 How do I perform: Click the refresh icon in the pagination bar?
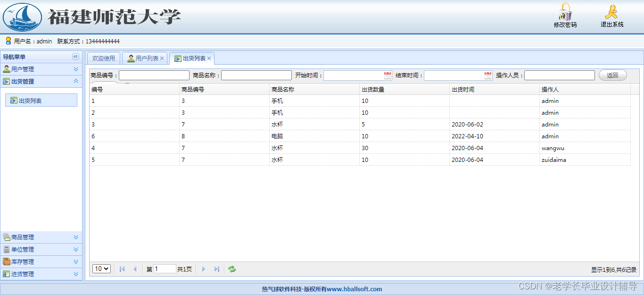coord(231,269)
